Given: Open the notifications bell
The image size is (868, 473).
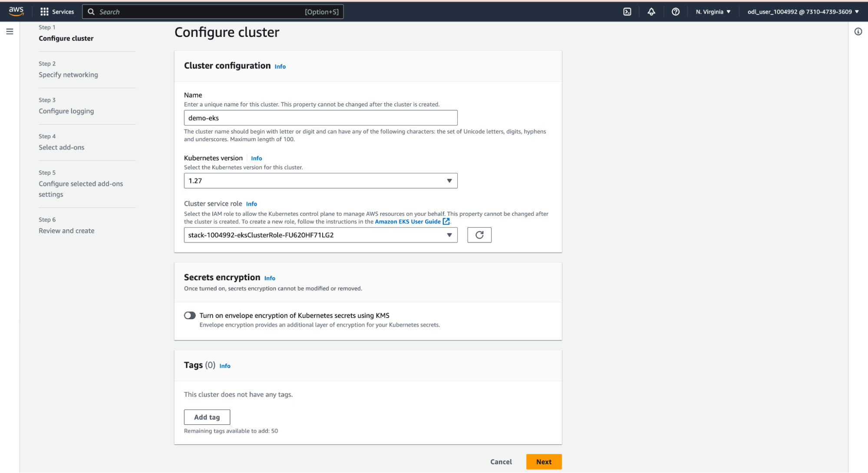Looking at the screenshot, I should point(651,12).
